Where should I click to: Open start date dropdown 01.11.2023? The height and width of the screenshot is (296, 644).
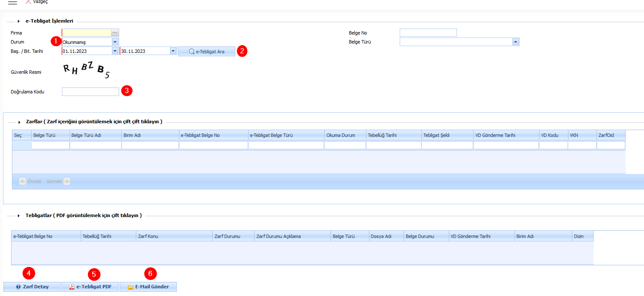tap(115, 51)
